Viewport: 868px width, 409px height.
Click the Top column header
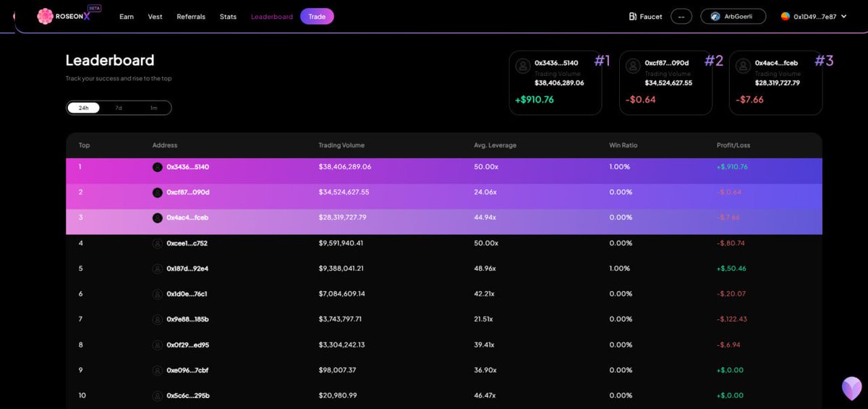[x=84, y=146]
